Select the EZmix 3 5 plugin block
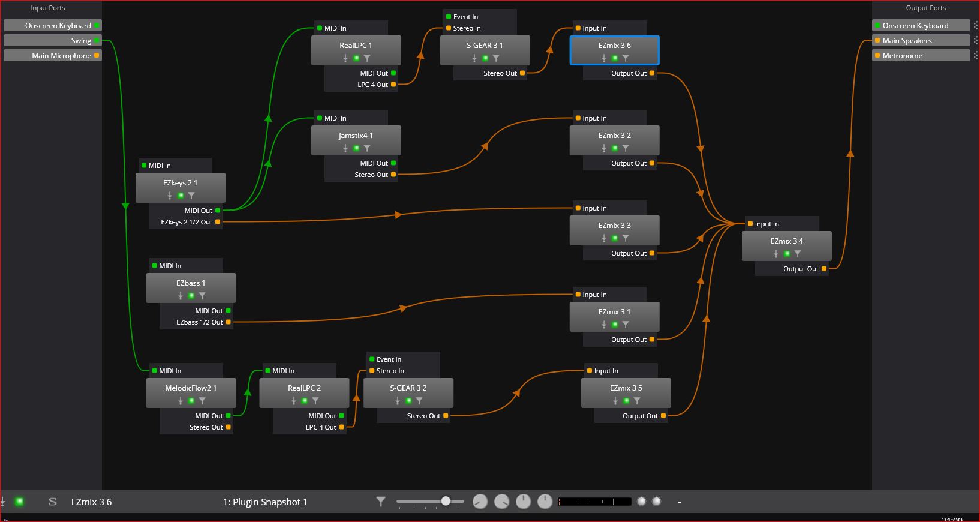980x522 pixels. (x=626, y=393)
